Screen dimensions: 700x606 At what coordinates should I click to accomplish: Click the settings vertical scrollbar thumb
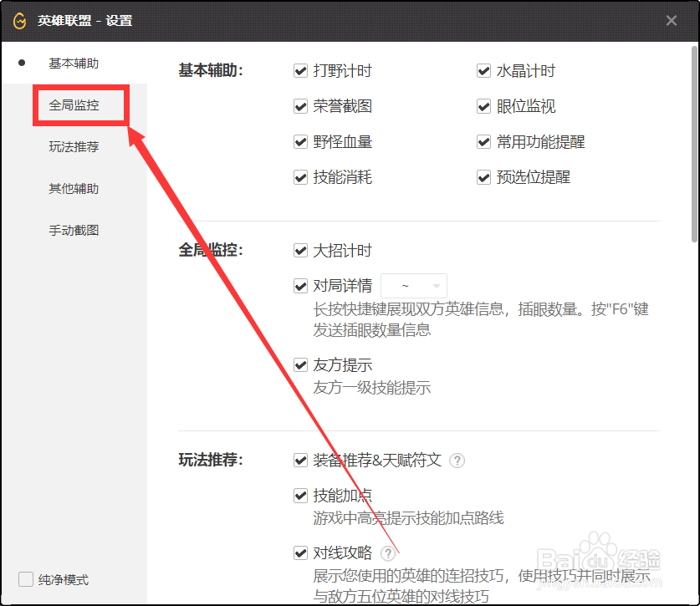click(694, 144)
